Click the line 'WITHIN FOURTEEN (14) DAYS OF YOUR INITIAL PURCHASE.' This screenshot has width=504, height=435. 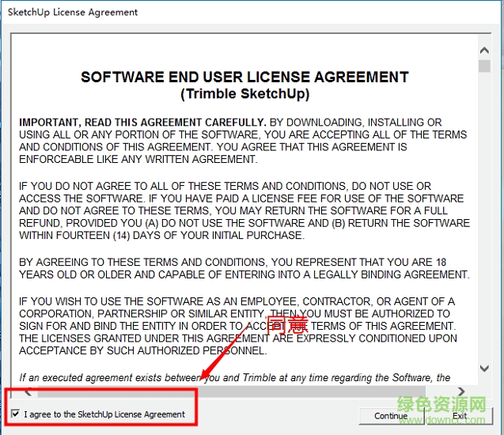[161, 236]
